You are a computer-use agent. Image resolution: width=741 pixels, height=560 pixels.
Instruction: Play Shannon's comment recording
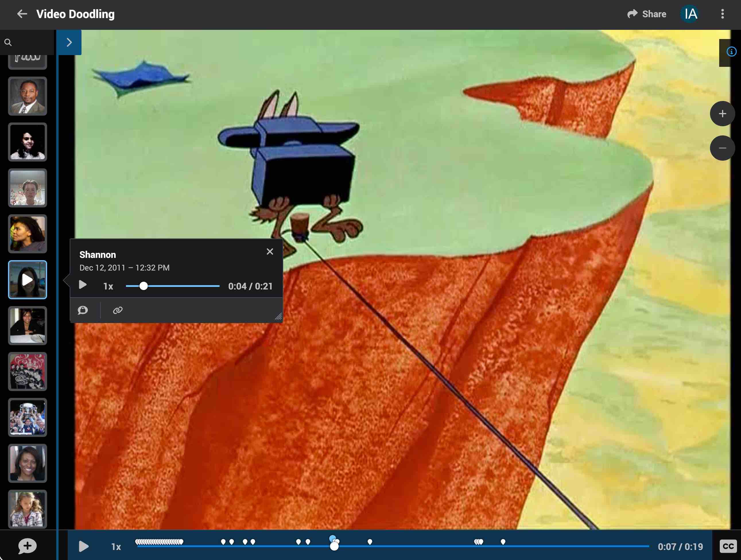[x=83, y=285]
